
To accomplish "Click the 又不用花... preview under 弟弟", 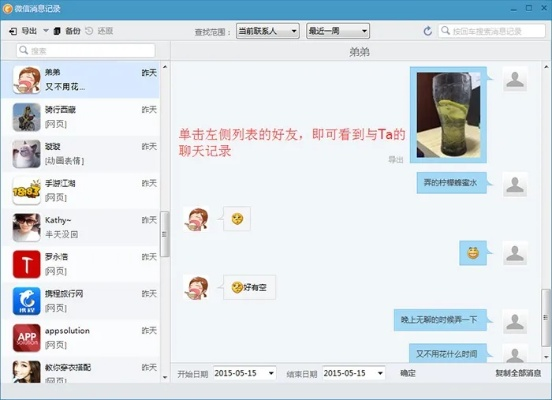I will (65, 87).
